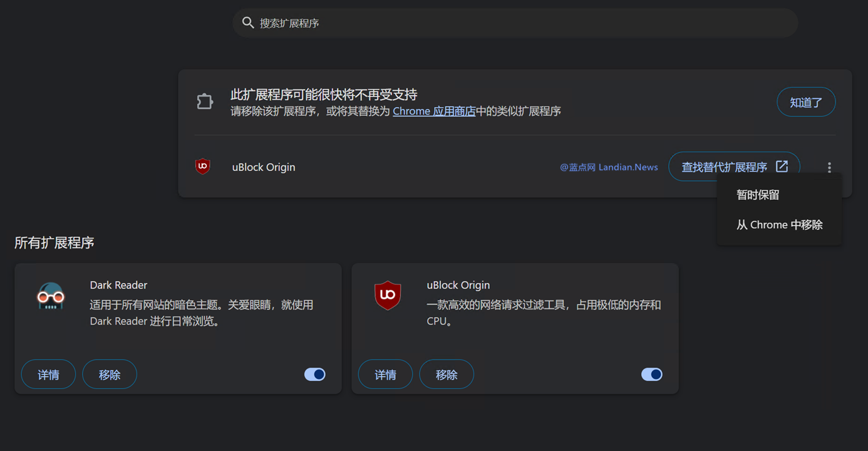Click uBlock Origin name in warning row
The image size is (868, 451).
(264, 167)
